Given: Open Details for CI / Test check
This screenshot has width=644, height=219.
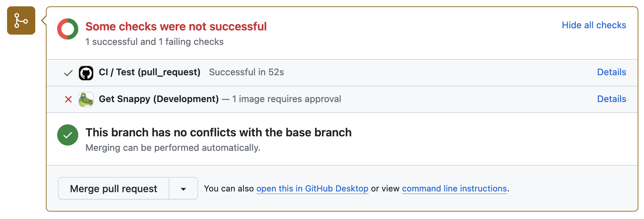Looking at the screenshot, I should point(612,72).
